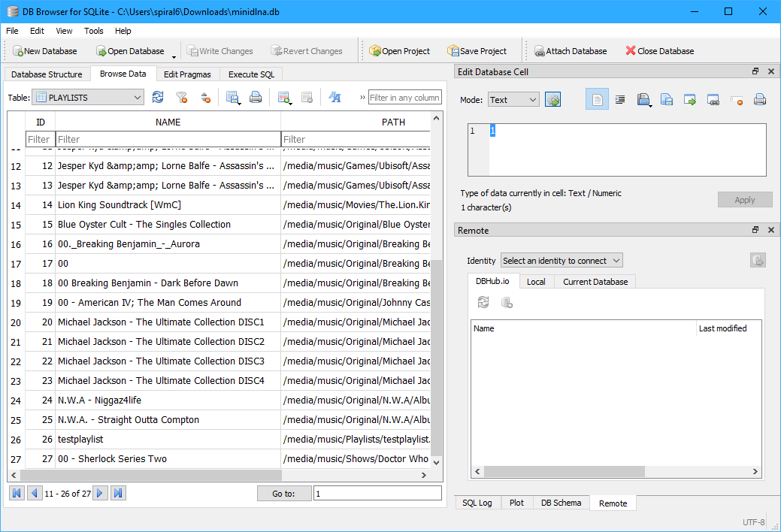Click the upload database icon beside Identity
This screenshot has height=532, width=781.
pos(758,261)
